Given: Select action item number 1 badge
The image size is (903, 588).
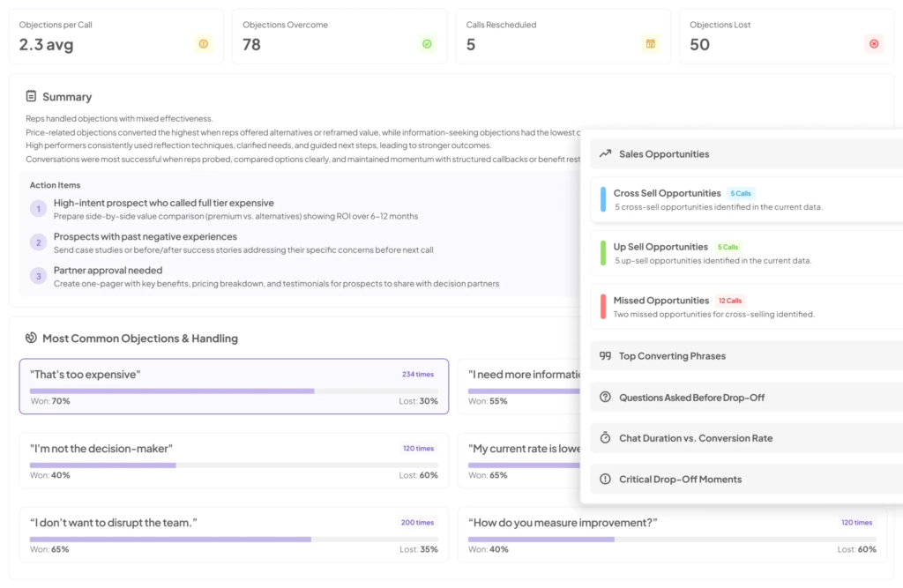Looking at the screenshot, I should pyautogui.click(x=39, y=208).
